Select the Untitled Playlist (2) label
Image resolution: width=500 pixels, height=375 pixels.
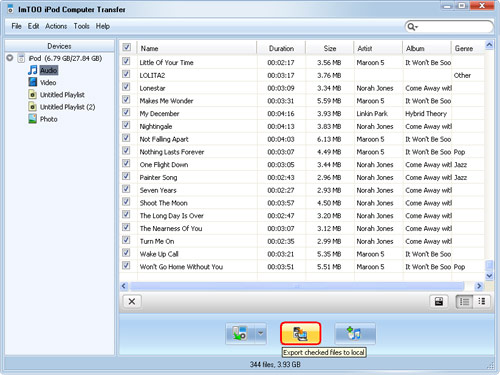click(x=67, y=107)
